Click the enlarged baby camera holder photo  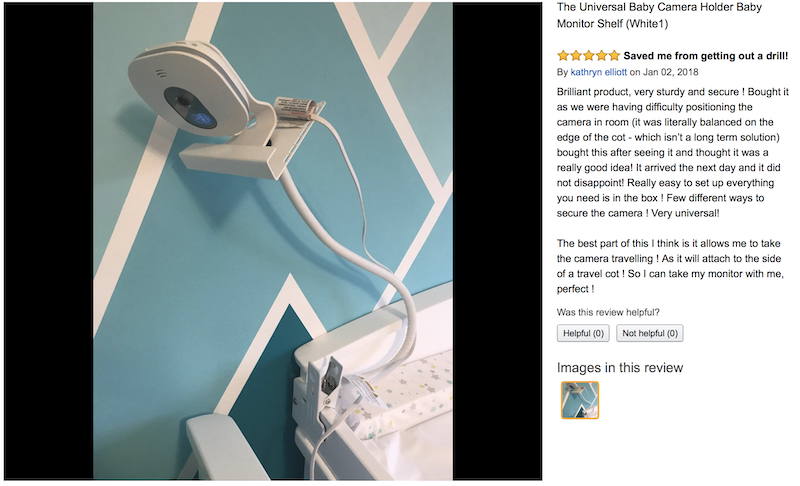[x=273, y=241]
